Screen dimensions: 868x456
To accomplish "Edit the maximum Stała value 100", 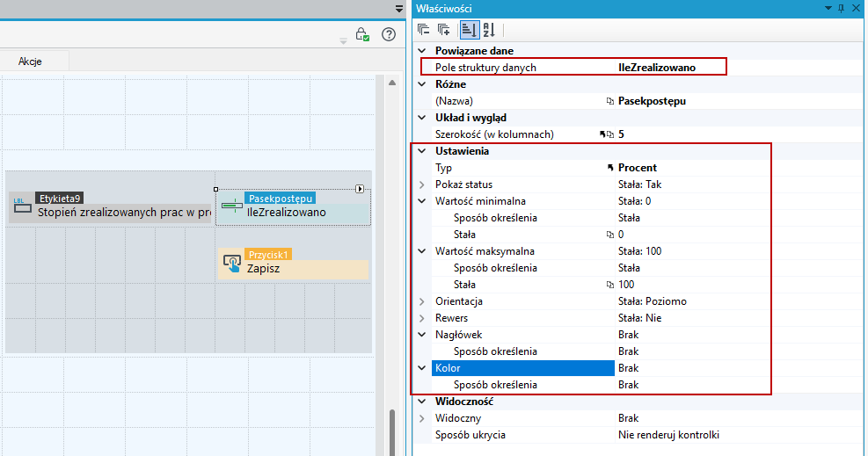I will pos(626,285).
